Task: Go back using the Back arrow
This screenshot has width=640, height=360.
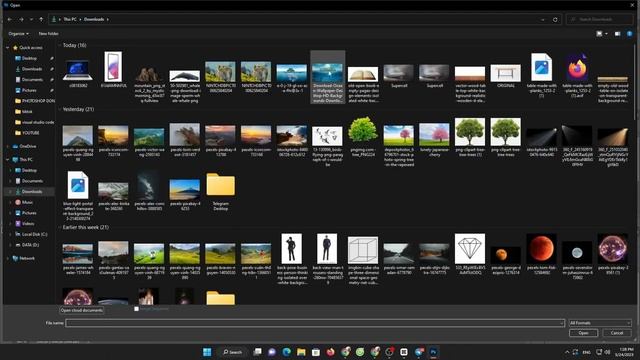Action: coord(10,19)
